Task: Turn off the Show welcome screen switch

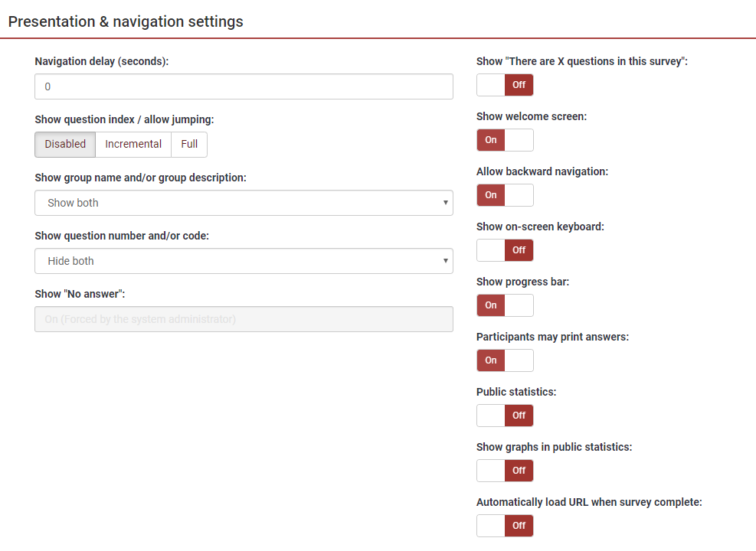Action: 505,140
